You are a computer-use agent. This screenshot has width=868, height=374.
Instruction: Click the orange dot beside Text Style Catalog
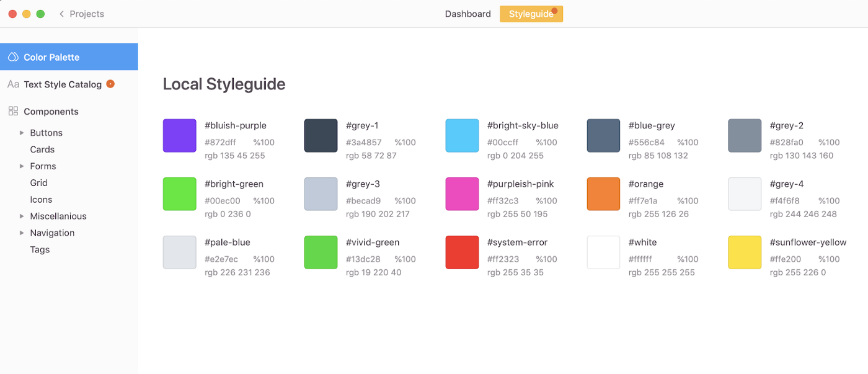pos(110,84)
